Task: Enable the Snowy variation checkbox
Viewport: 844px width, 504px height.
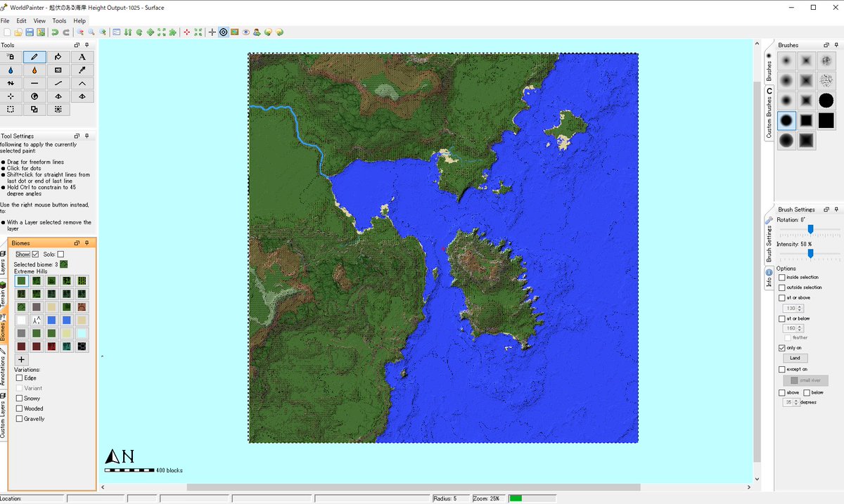Action: (x=19, y=398)
